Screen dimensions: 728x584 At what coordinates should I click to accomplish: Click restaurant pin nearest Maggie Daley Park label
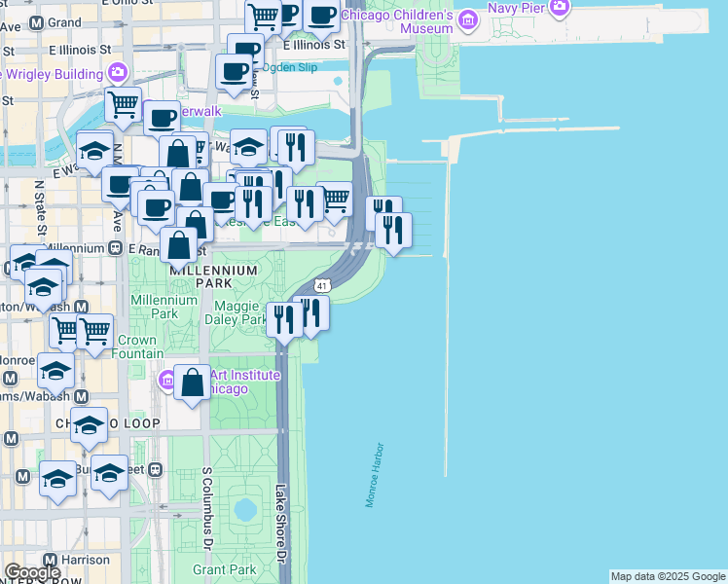coord(284,324)
